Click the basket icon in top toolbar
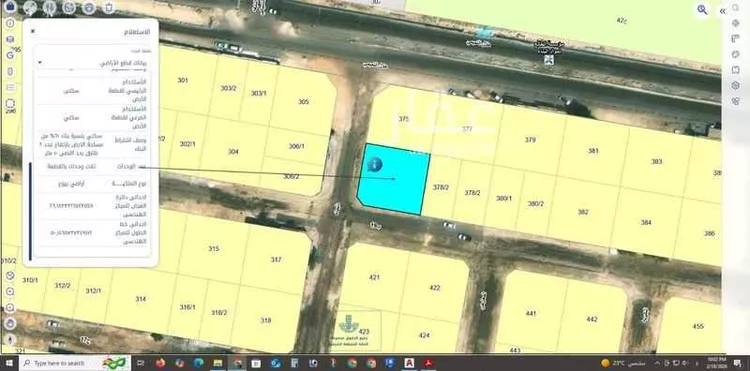The height and width of the screenshot is (371, 750). pos(89,7)
